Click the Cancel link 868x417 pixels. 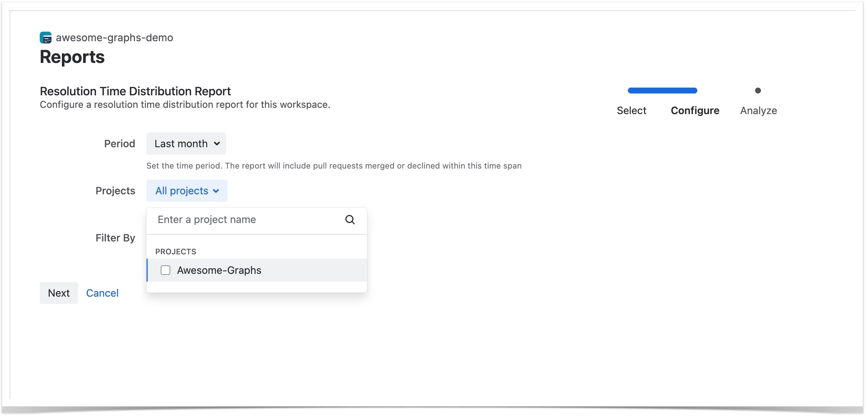pyautogui.click(x=102, y=293)
